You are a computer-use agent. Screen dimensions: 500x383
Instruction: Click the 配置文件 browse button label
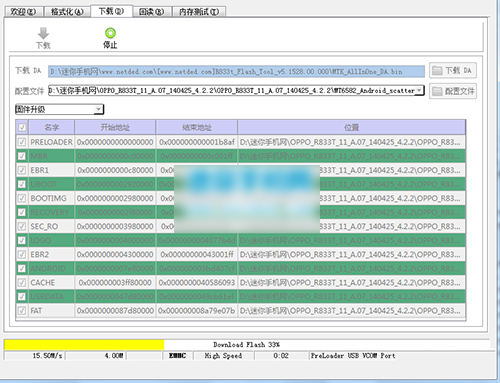[x=460, y=91]
